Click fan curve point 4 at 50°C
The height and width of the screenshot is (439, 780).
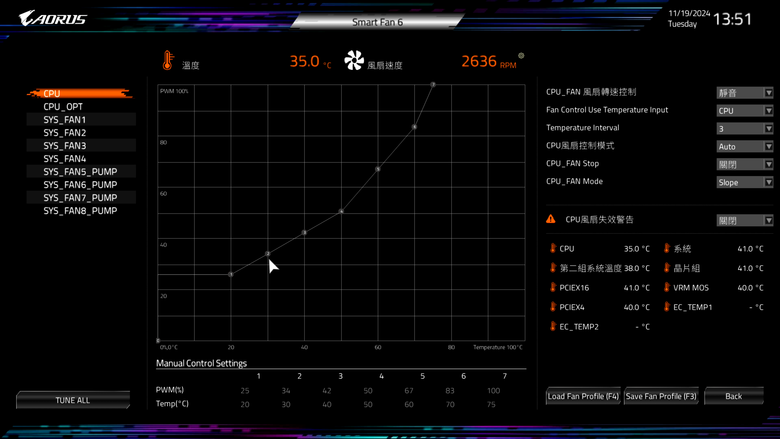[341, 211]
